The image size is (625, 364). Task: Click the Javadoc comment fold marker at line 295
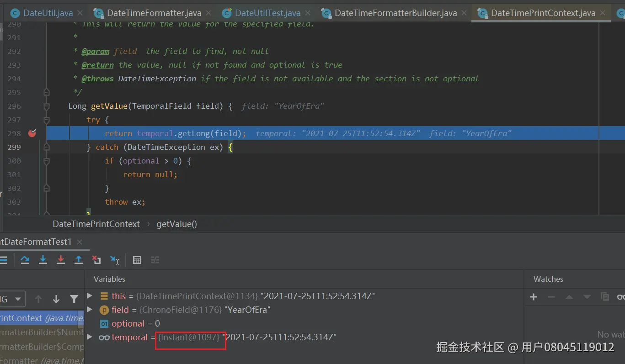coord(46,92)
